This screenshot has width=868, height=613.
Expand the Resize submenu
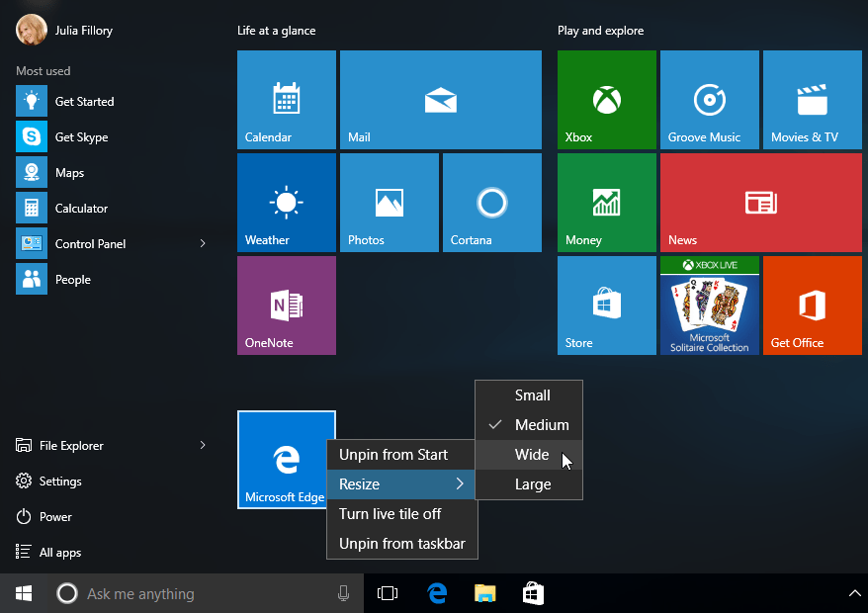tap(401, 484)
